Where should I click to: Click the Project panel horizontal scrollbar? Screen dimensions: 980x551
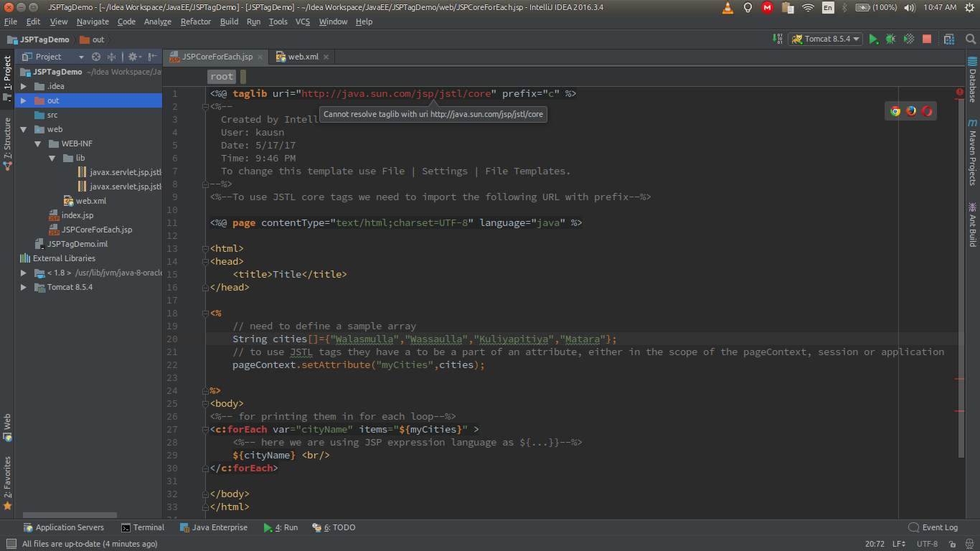point(70,515)
